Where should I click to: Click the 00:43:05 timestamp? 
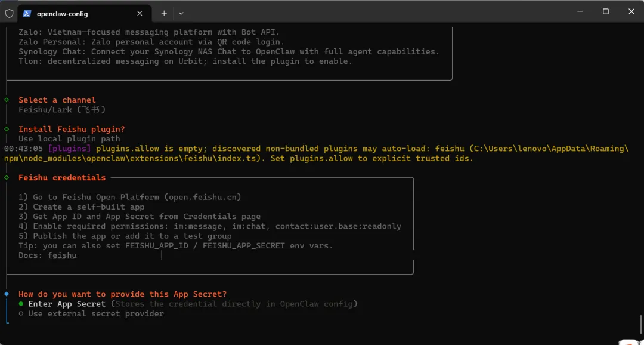coord(23,149)
